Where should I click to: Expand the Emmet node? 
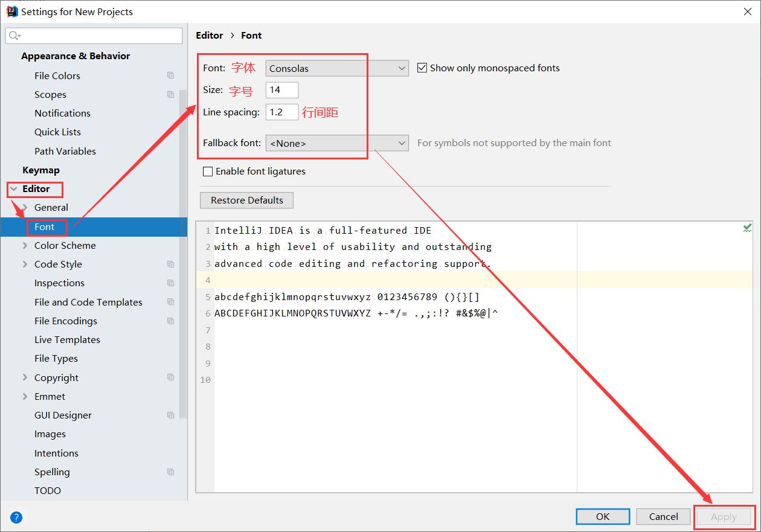tap(25, 396)
